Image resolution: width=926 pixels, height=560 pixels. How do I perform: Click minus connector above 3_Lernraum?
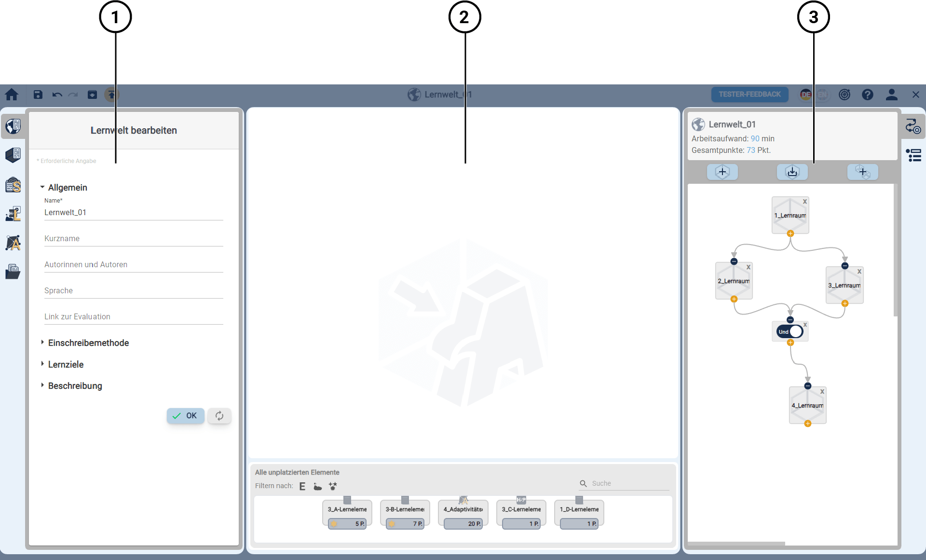(844, 266)
